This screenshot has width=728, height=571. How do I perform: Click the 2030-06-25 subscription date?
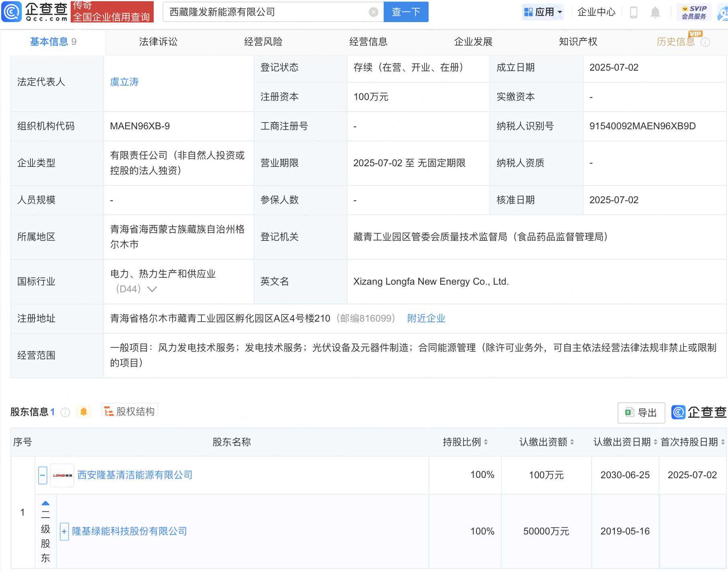(x=625, y=475)
